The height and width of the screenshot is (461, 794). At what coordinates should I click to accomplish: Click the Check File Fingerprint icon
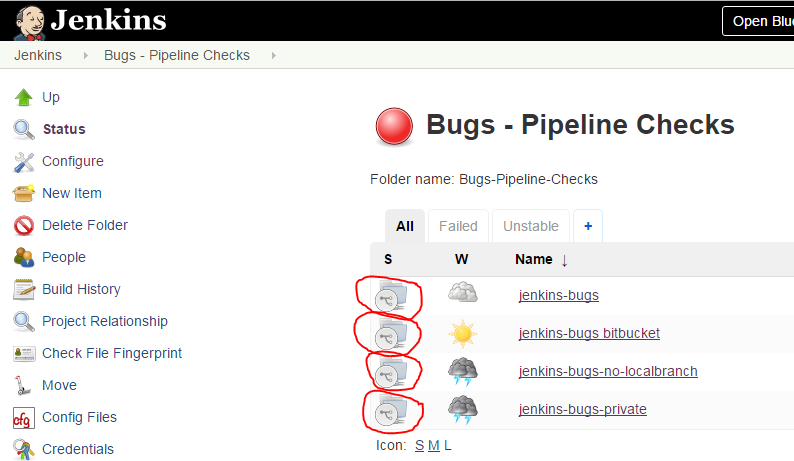tap(24, 353)
